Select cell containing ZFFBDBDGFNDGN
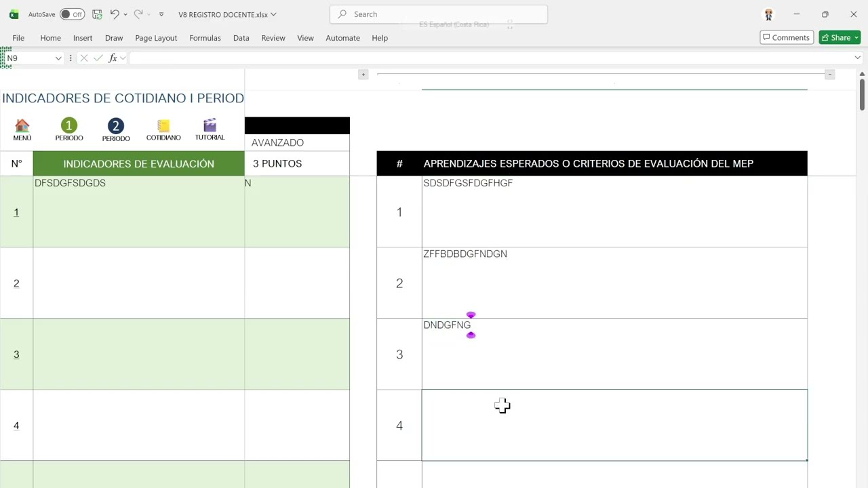Image resolution: width=868 pixels, height=488 pixels. click(x=614, y=283)
